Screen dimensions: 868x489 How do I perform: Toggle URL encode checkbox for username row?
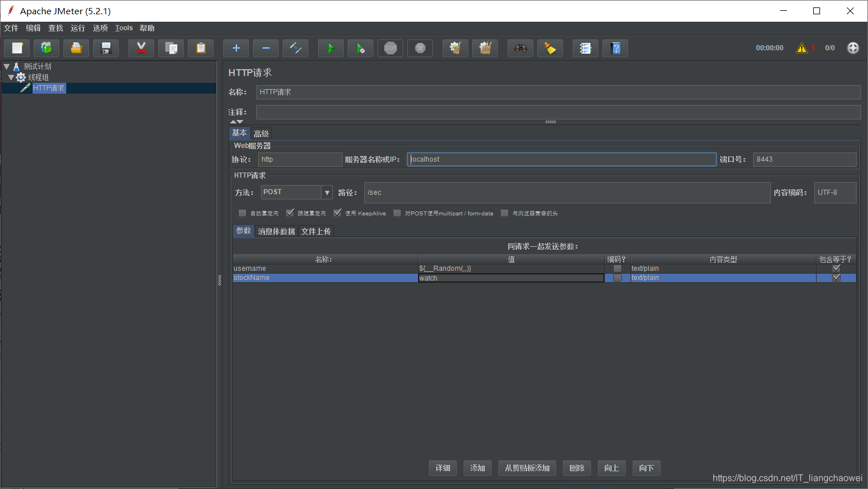click(617, 268)
